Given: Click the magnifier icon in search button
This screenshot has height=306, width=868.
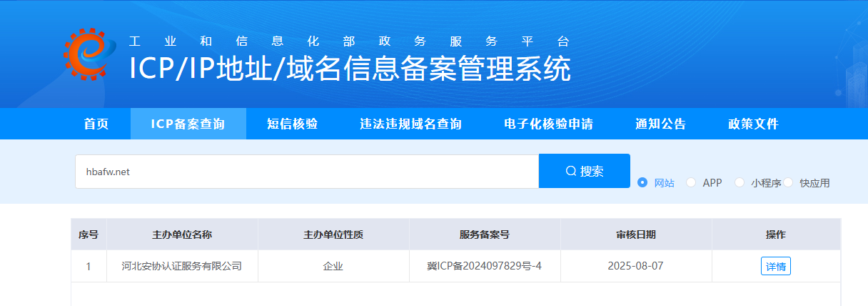Looking at the screenshot, I should click(570, 172).
